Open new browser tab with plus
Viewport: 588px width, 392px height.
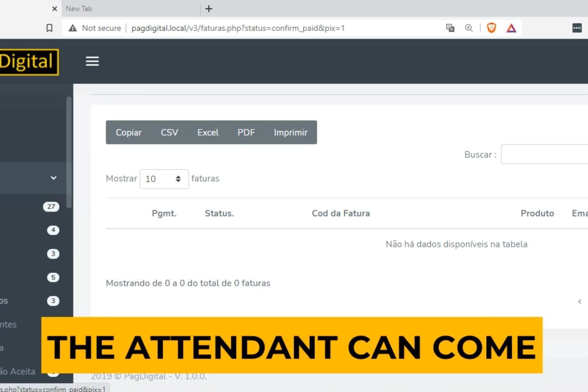click(209, 9)
